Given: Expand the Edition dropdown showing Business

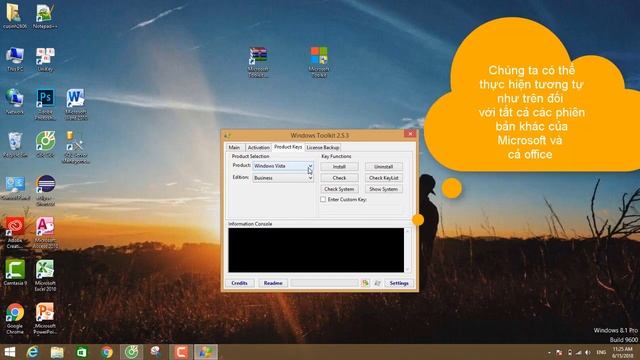Looking at the screenshot, I should point(310,178).
